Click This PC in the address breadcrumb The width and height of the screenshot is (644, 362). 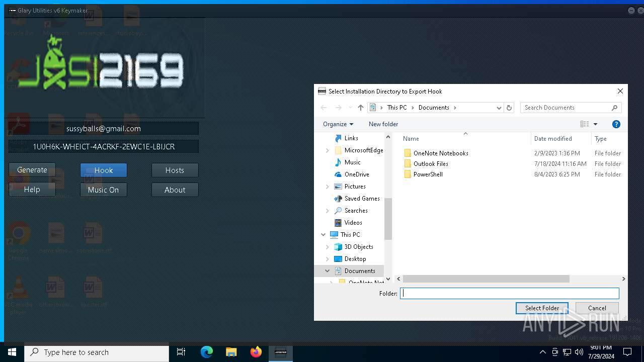pos(397,108)
